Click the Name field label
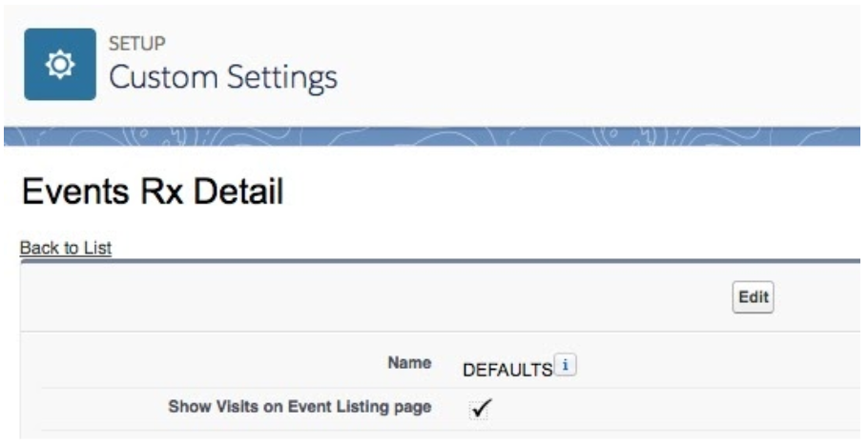This screenshot has width=868, height=445. point(409,363)
